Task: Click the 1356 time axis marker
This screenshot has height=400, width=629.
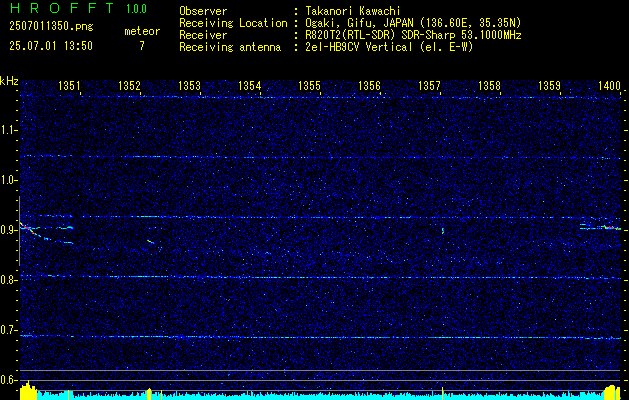Action: [x=369, y=85]
